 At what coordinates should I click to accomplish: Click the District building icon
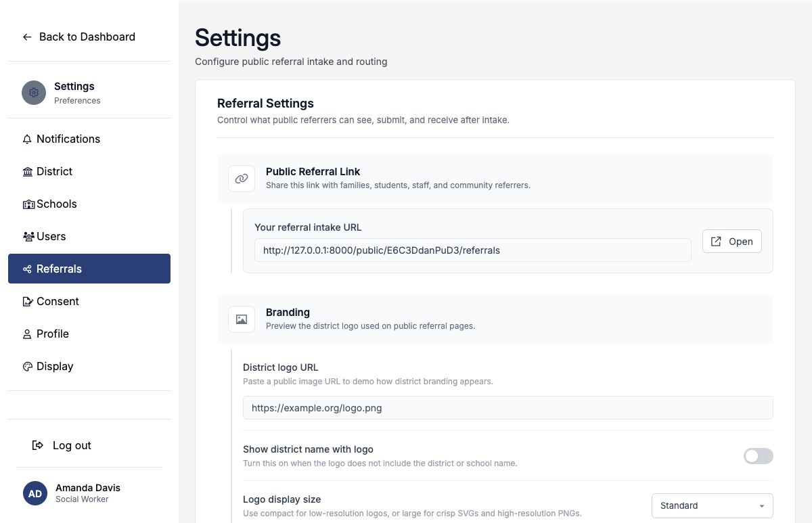(x=28, y=172)
